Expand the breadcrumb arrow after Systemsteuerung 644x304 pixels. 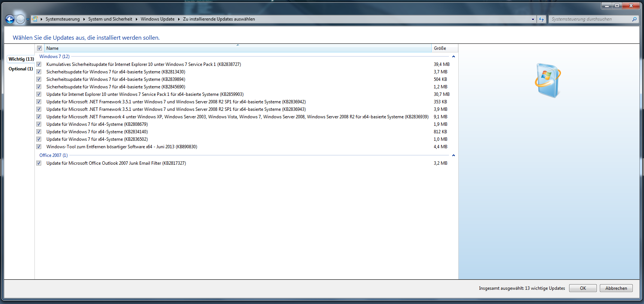click(x=84, y=19)
